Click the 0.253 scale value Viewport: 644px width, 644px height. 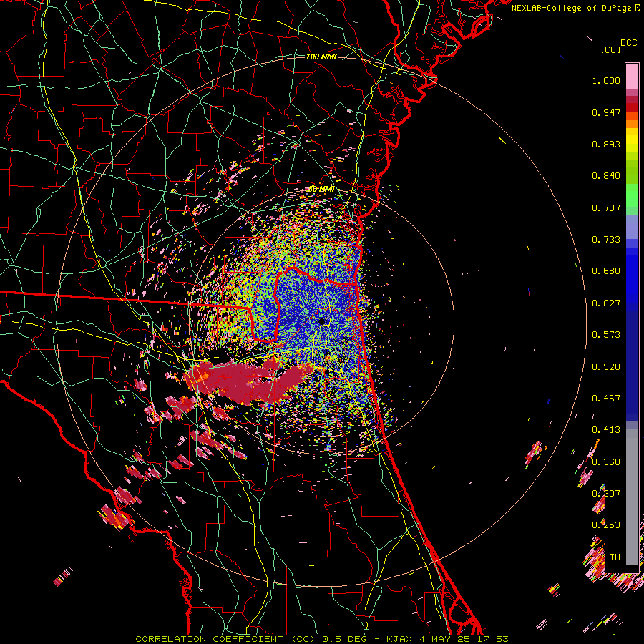click(x=606, y=525)
